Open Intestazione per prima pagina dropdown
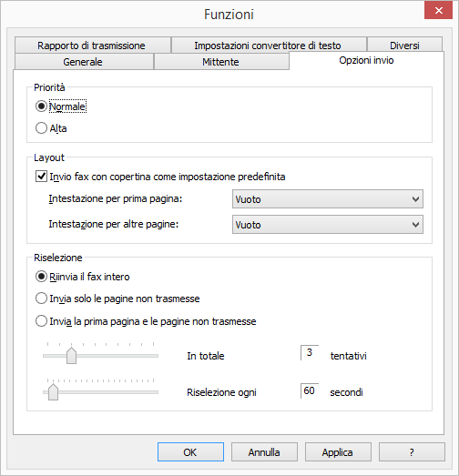The width and height of the screenshot is (459, 476). pos(328,199)
